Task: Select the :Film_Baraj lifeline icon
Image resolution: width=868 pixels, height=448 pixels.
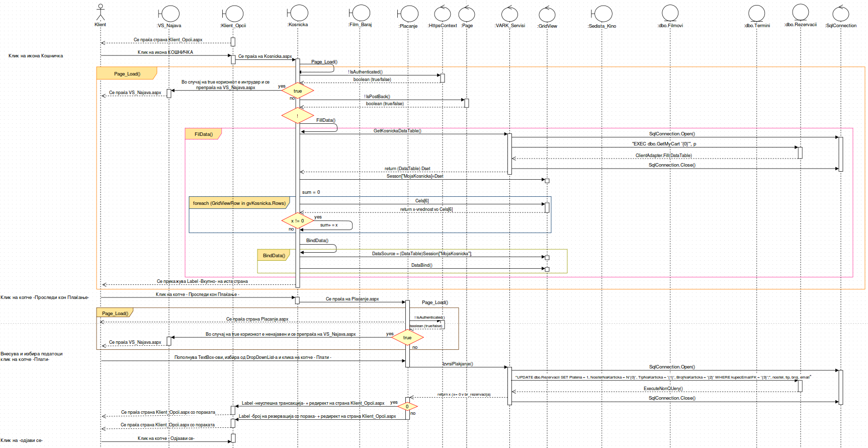Action: [x=360, y=13]
